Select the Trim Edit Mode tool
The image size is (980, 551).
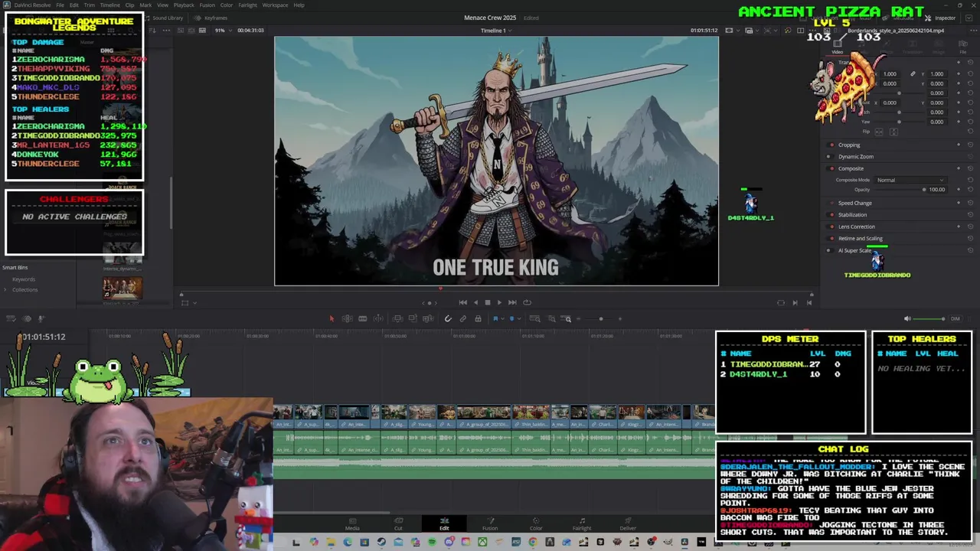coord(347,318)
